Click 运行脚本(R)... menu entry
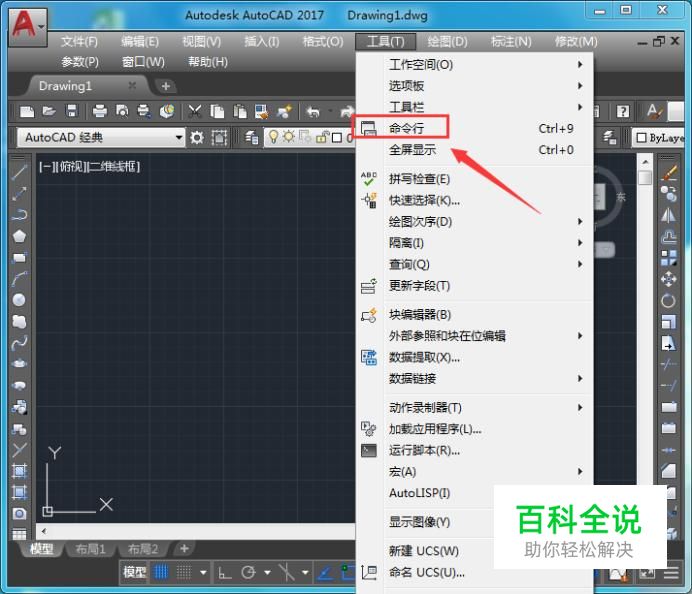This screenshot has height=594, width=692. (x=475, y=450)
